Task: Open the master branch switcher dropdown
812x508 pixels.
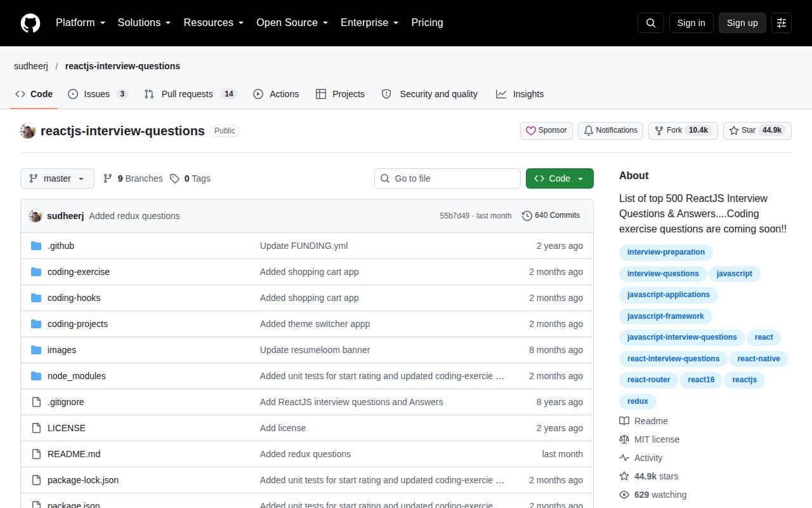Action: click(x=57, y=178)
